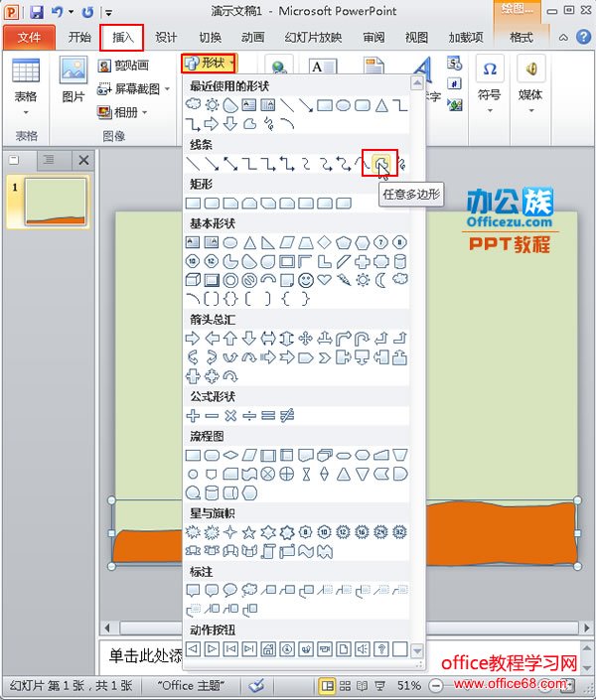Run spell check from status bar icon

pyautogui.click(x=257, y=685)
